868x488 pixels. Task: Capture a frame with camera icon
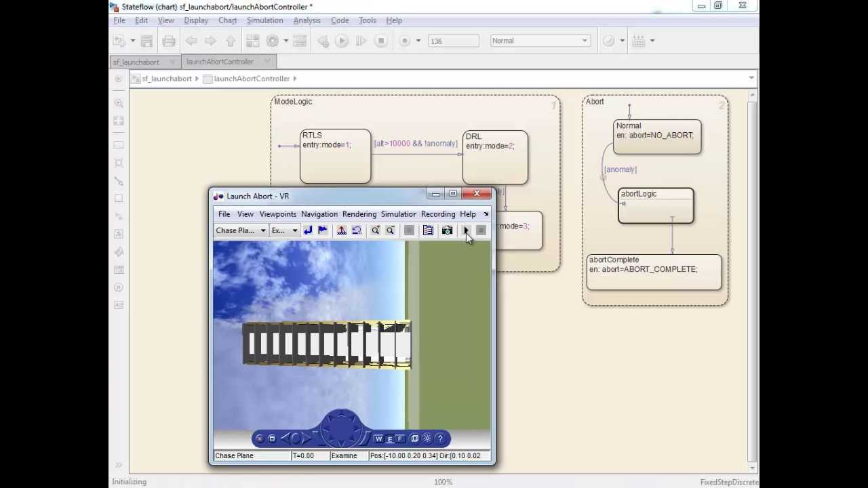point(447,230)
